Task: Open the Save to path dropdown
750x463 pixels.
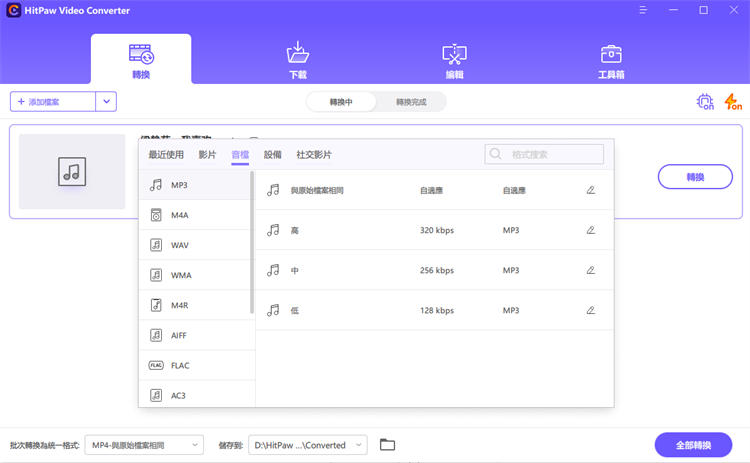Action: [308, 445]
